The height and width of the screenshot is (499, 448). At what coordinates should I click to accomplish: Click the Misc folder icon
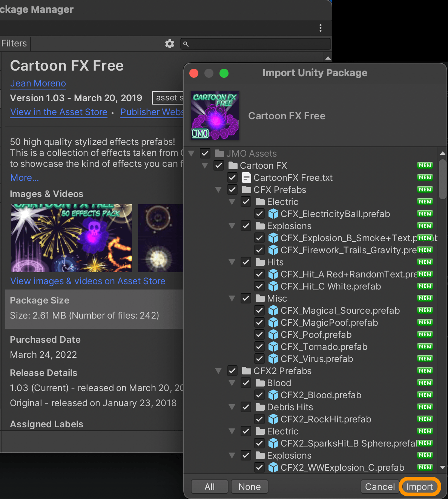tap(260, 298)
